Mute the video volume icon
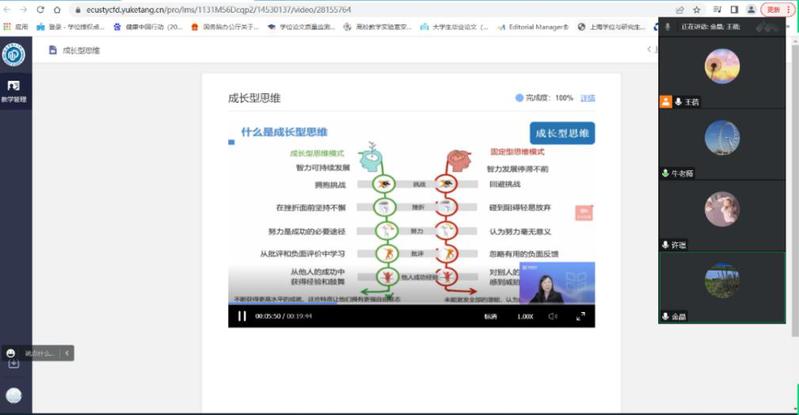799x415 pixels. coord(552,316)
